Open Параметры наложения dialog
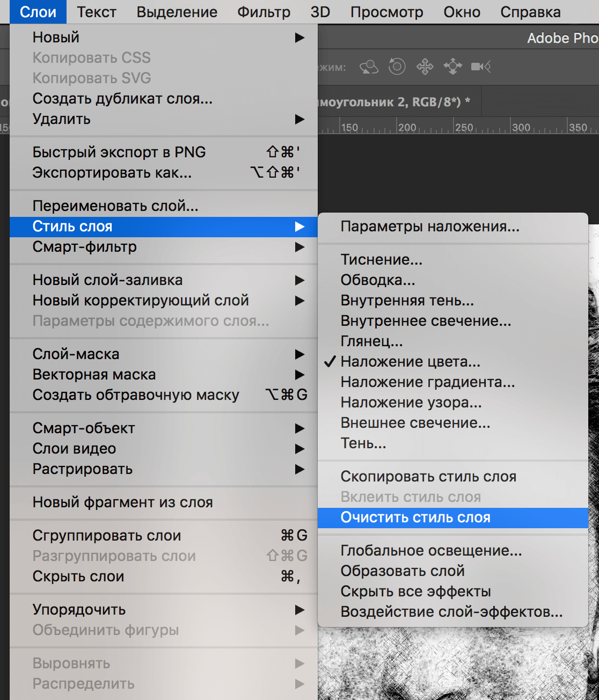Image resolution: width=599 pixels, height=700 pixels. pos(429,227)
